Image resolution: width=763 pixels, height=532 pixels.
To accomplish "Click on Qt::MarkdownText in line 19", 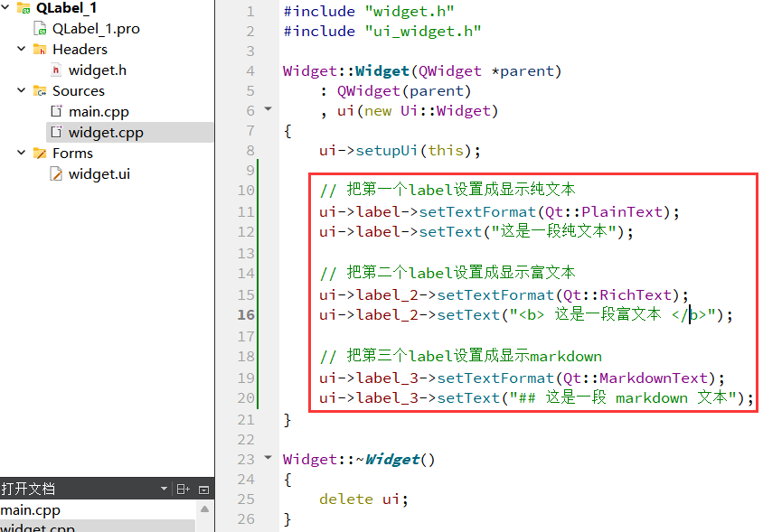I will [x=636, y=378].
